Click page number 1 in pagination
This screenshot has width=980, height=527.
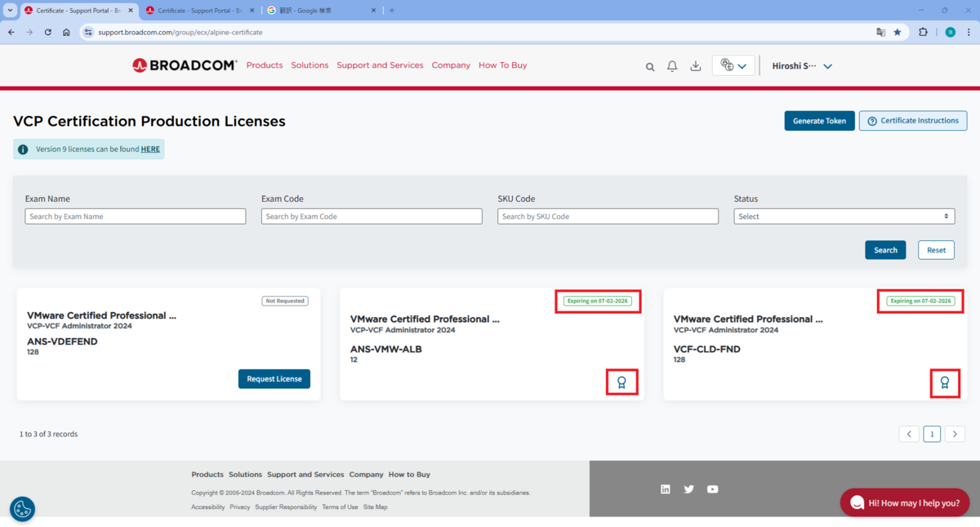coord(932,434)
